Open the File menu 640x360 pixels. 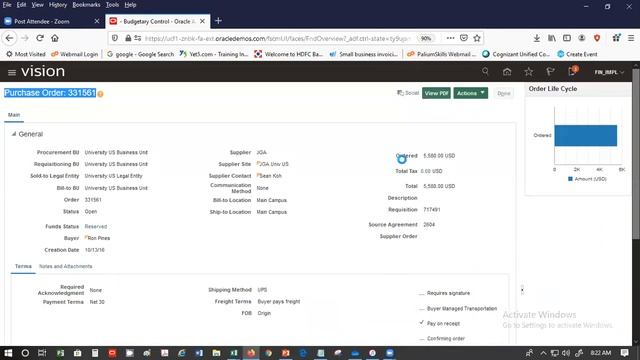coord(7,5)
